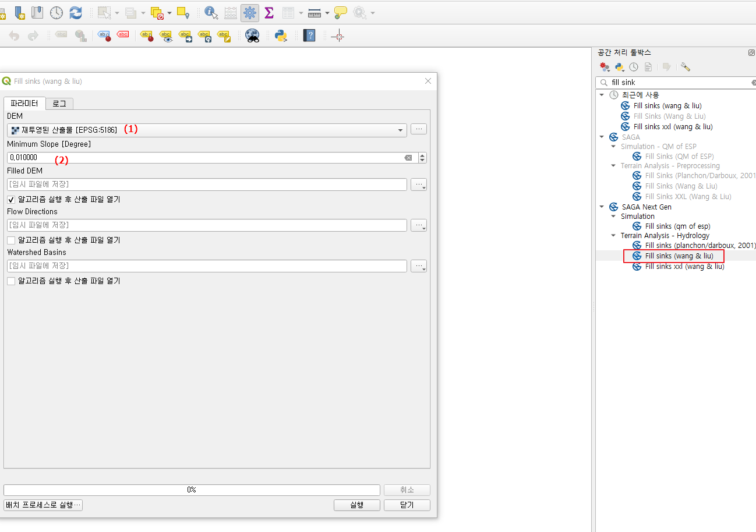
Task: Activate the map tips balloon icon
Action: pos(341,12)
